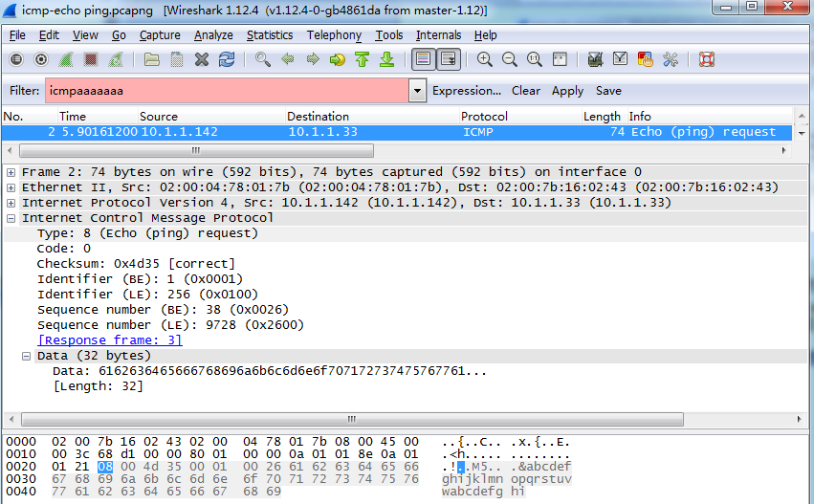Go to packet number icon
Image resolution: width=814 pixels, height=504 pixels.
tap(338, 59)
